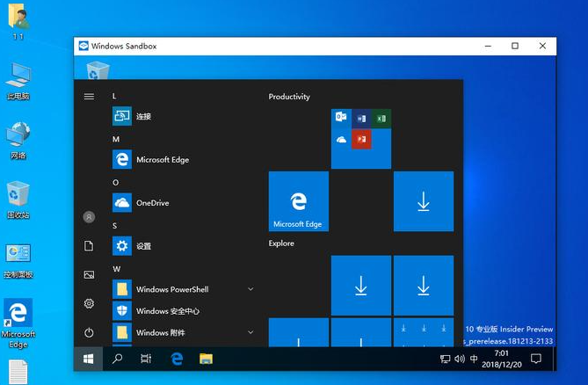Screen dimensions: 588x385
Task: Select 网络 icon on host desktop
Action: coord(18,141)
